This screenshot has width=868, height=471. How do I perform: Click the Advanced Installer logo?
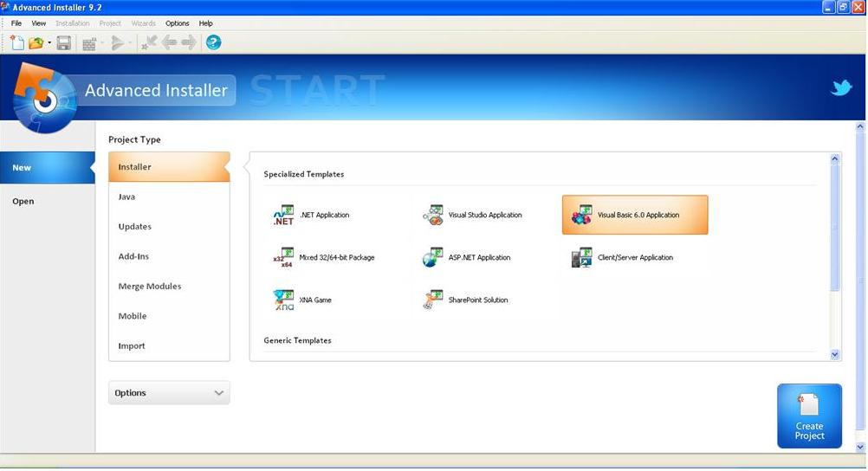point(44,99)
